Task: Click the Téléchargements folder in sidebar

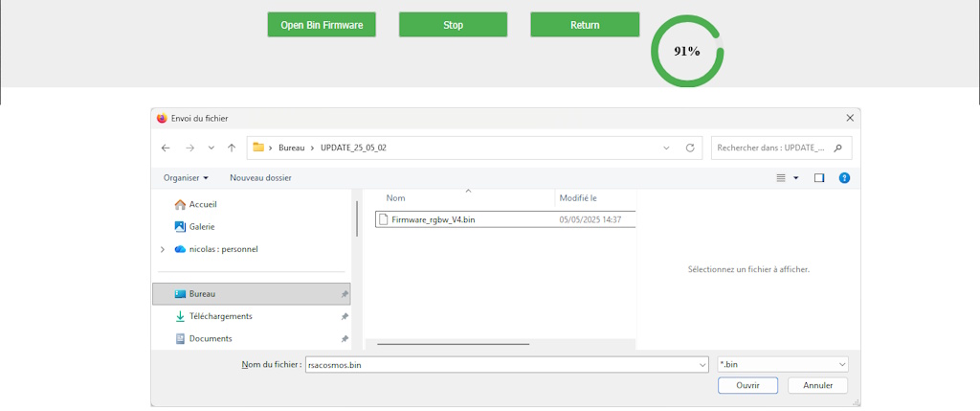Action: (220, 316)
